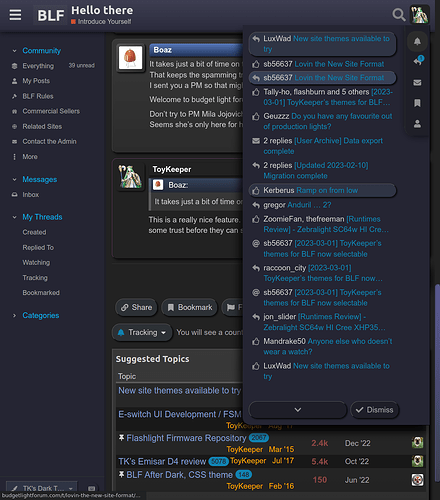Click the quoted Boaz avatar in ToyKeeper's post

click(158, 185)
